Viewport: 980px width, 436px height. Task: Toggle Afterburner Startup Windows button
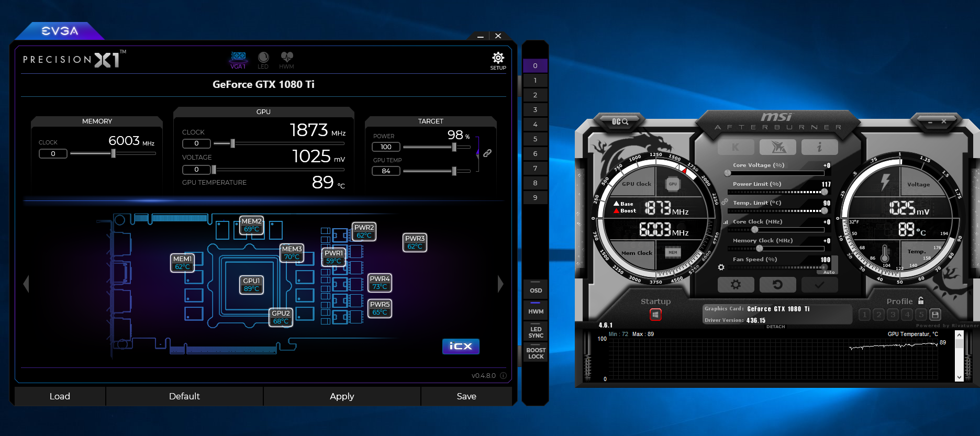click(655, 315)
